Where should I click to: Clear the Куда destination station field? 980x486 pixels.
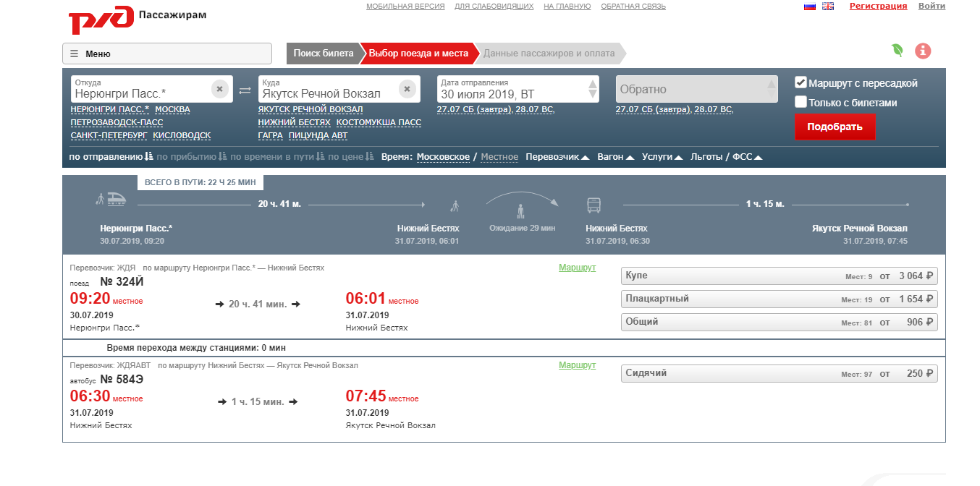click(407, 89)
